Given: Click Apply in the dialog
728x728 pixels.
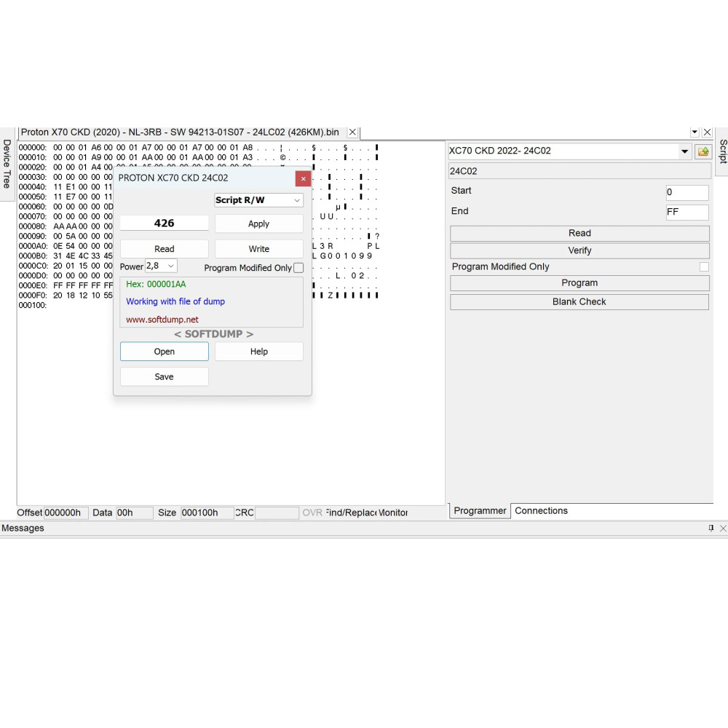Looking at the screenshot, I should [258, 223].
